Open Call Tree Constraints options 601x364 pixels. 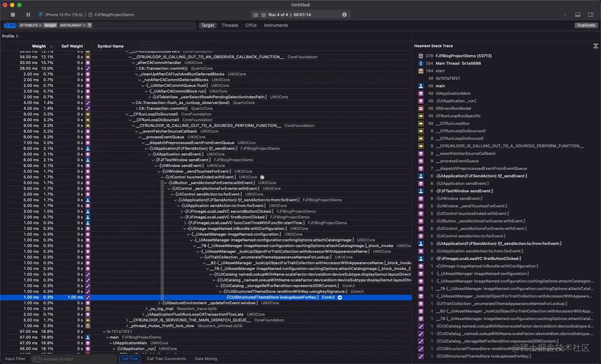coord(166,359)
